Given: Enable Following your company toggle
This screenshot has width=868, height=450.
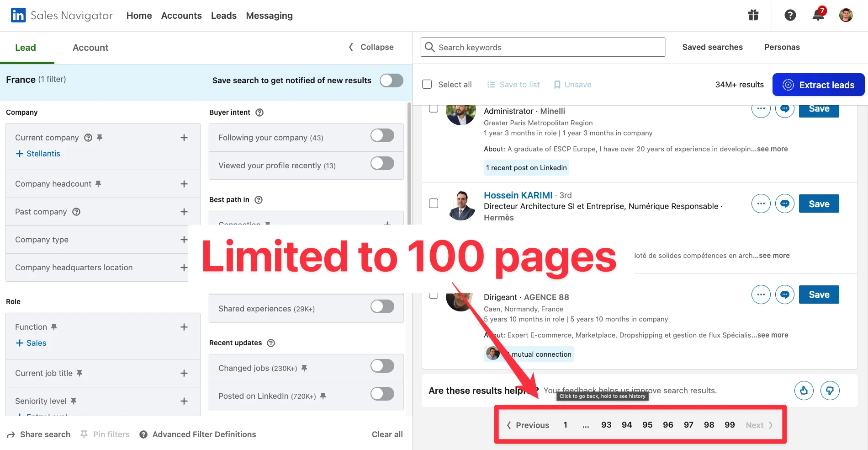Looking at the screenshot, I should (382, 135).
